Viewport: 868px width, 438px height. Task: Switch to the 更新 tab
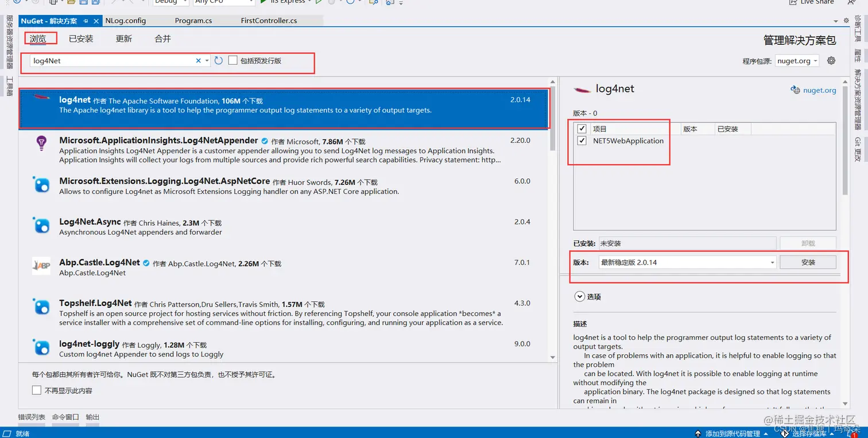[x=124, y=38]
